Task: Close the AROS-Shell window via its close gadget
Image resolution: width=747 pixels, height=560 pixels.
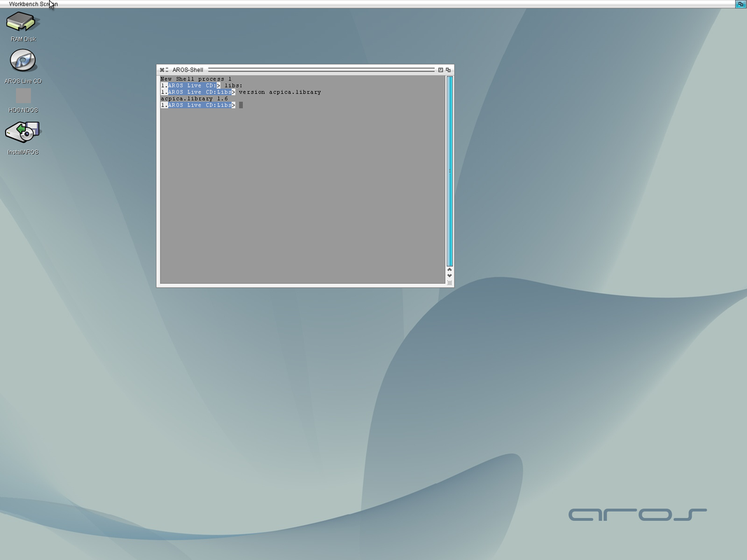Action: click(x=162, y=69)
